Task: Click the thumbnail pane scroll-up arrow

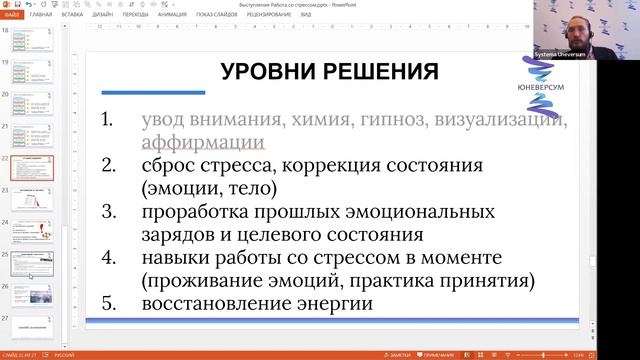Action: (x=64, y=26)
